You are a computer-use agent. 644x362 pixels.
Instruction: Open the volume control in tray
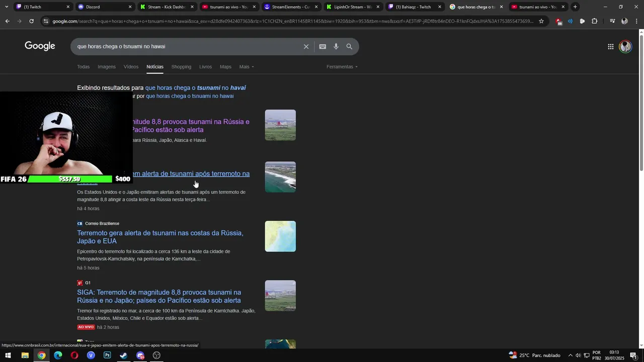[x=578, y=355]
